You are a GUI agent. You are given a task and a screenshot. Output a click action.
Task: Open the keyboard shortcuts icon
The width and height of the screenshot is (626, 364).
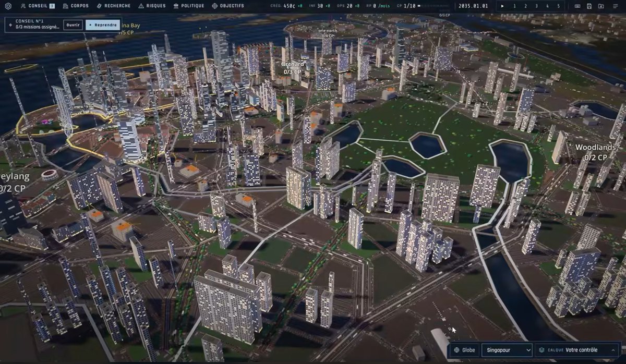pyautogui.click(x=577, y=6)
